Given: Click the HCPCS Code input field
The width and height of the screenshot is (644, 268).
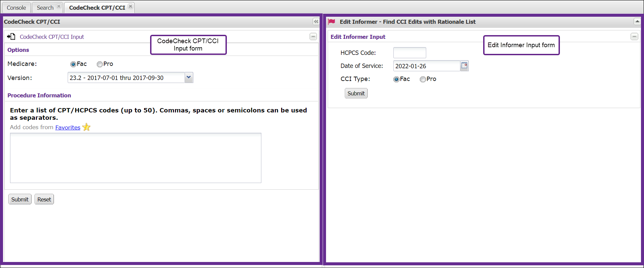Looking at the screenshot, I should pos(409,53).
